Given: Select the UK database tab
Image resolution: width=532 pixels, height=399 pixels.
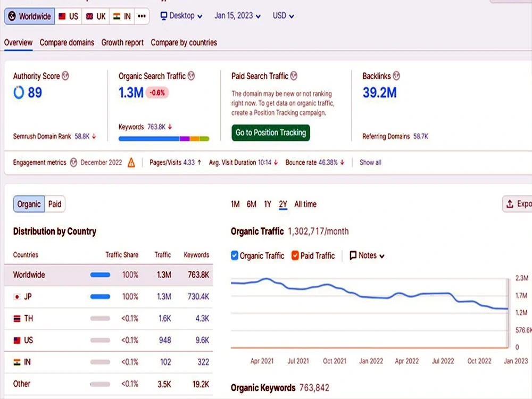Looking at the screenshot, I should tap(96, 16).
